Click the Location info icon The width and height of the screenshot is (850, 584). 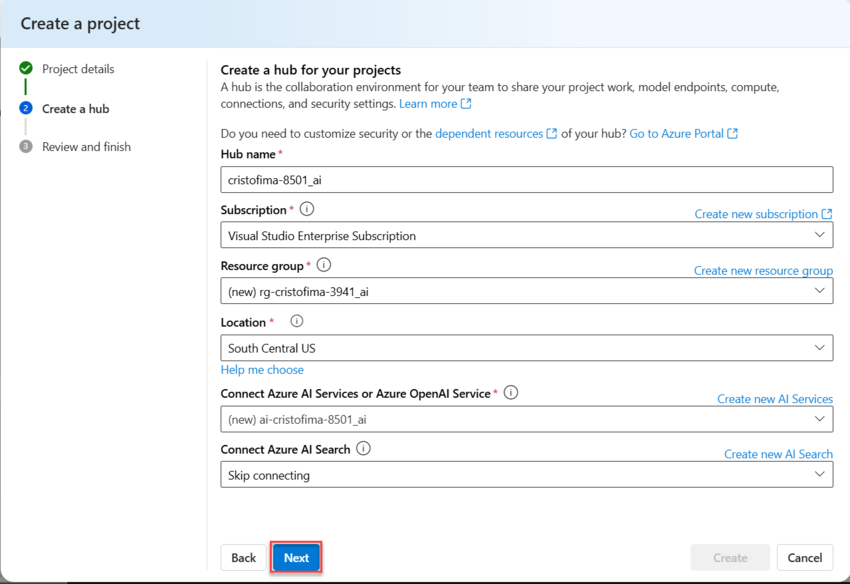point(296,322)
